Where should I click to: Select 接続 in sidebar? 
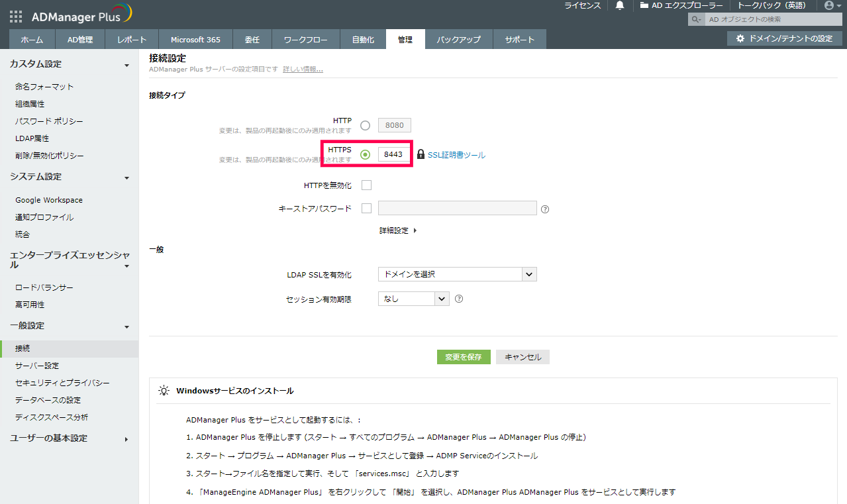(70, 348)
